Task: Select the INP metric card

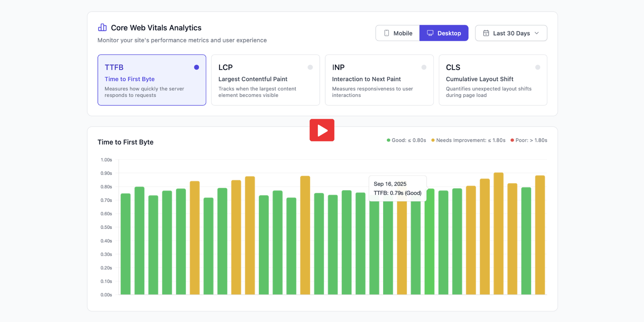Action: 379,80
